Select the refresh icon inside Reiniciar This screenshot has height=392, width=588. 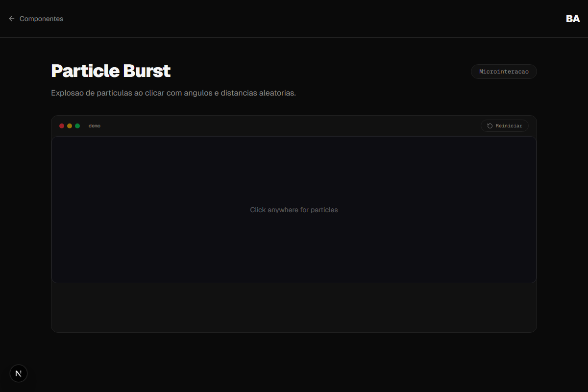[x=489, y=125]
